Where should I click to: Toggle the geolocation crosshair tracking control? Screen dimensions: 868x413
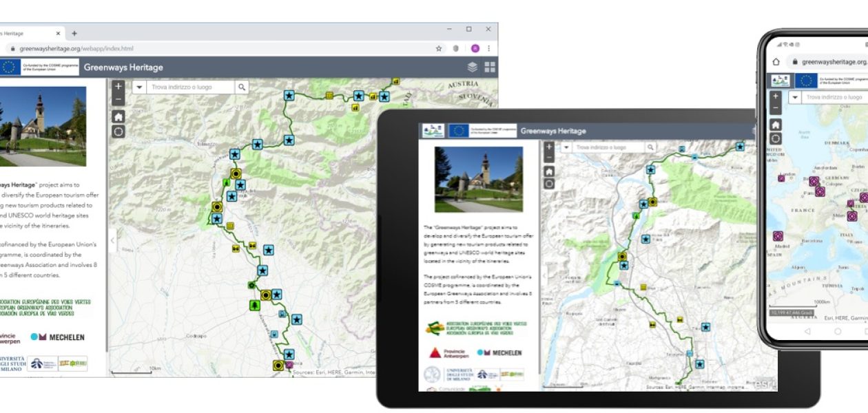(118, 131)
